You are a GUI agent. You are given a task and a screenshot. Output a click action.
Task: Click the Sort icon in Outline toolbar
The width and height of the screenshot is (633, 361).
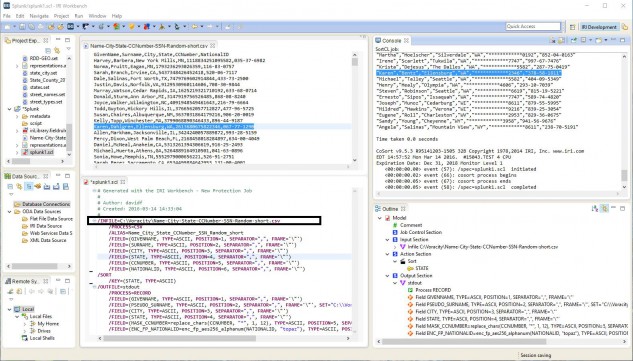[595, 208]
